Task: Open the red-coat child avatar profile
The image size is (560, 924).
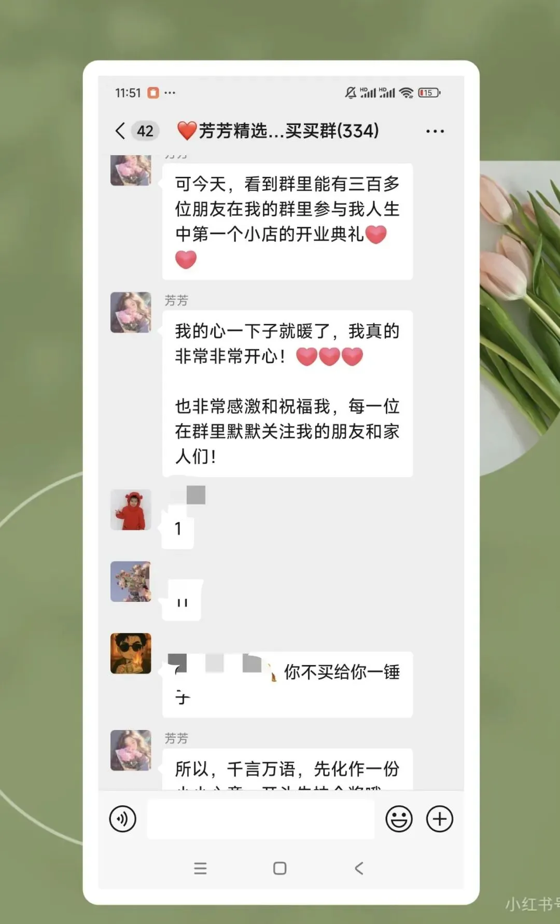Action: pos(131,509)
